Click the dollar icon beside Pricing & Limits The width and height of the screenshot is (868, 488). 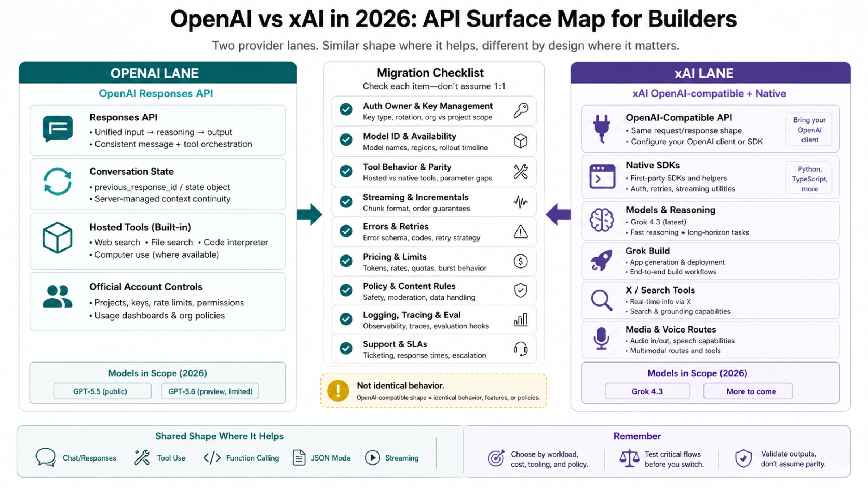coord(520,261)
